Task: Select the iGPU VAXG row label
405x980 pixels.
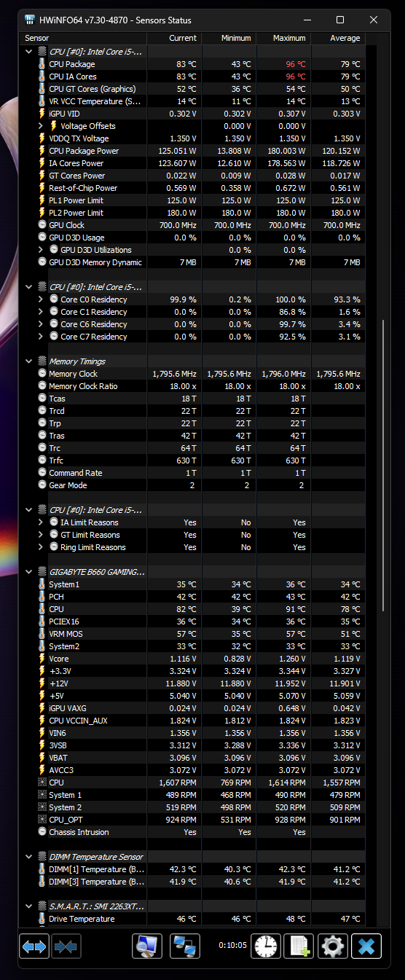Action: click(x=68, y=708)
